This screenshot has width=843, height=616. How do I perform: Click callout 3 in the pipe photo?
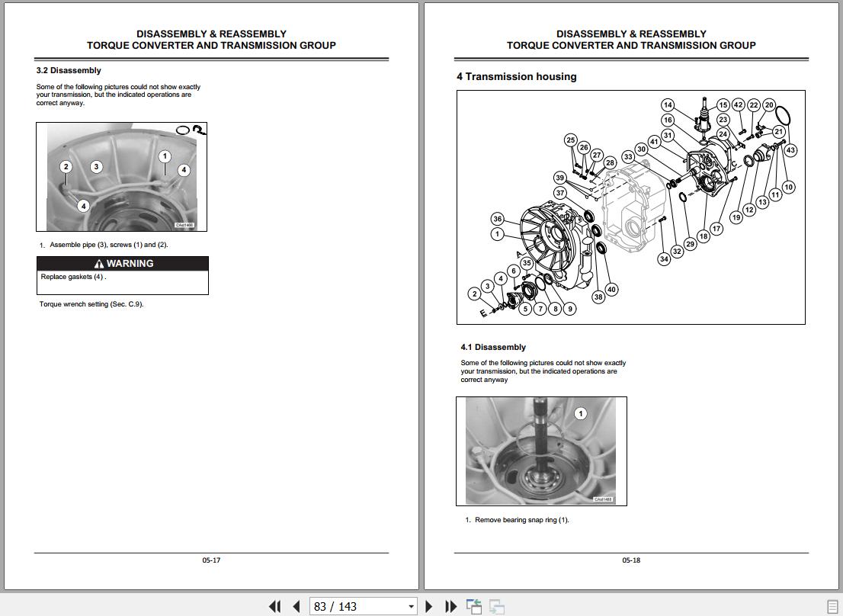click(x=96, y=167)
